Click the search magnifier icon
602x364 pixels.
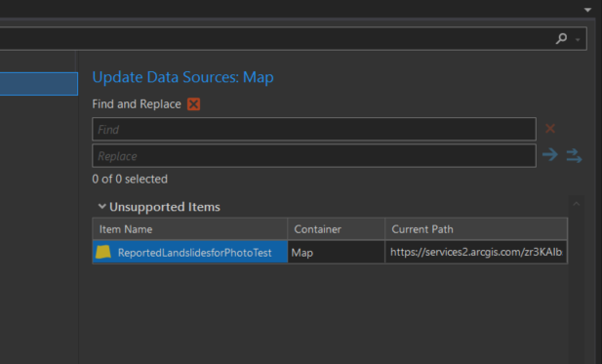coord(561,38)
